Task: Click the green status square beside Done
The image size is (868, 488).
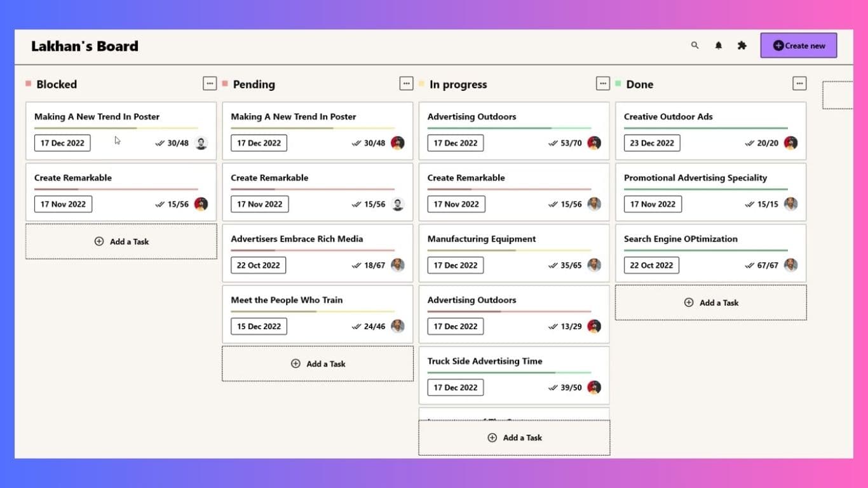Action: click(x=617, y=83)
